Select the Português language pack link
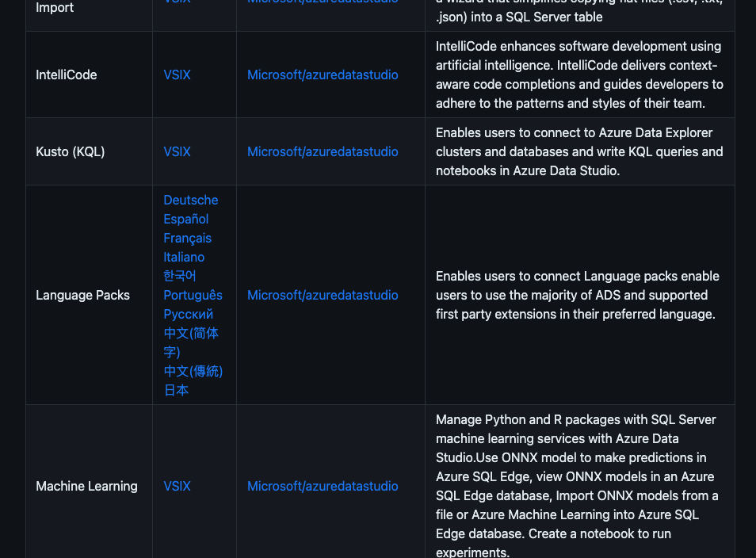This screenshot has height=558, width=756. point(193,295)
